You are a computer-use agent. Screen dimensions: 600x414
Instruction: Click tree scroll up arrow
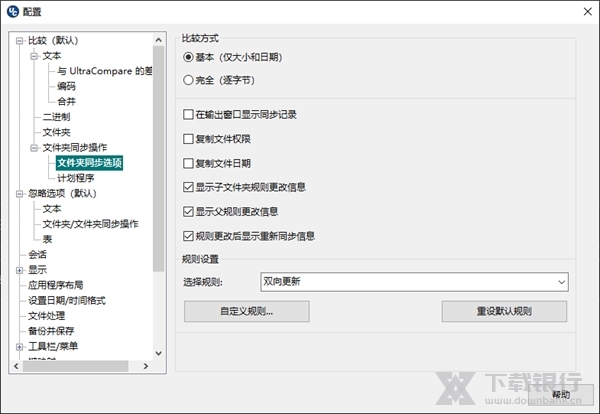pos(158,40)
